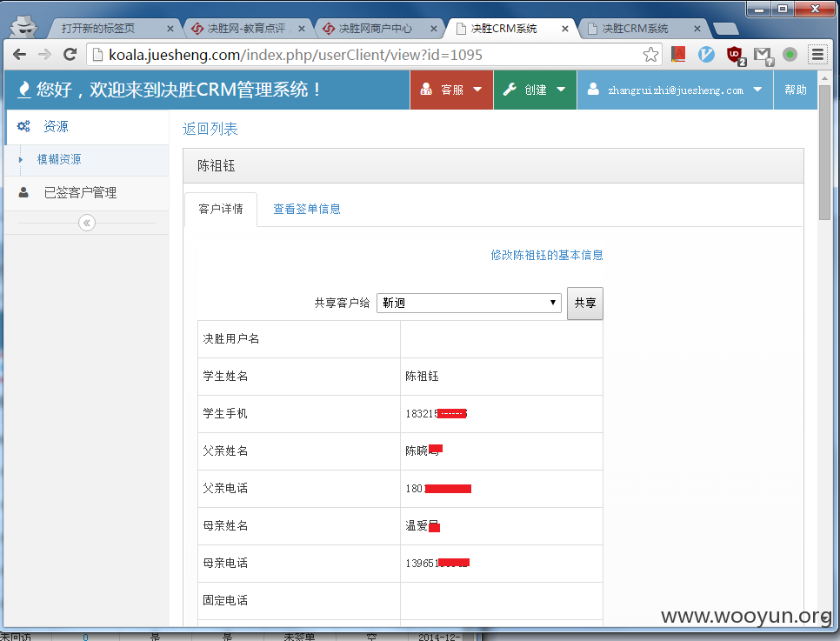Bookmark page with star icon
This screenshot has height=641, width=840.
(650, 55)
